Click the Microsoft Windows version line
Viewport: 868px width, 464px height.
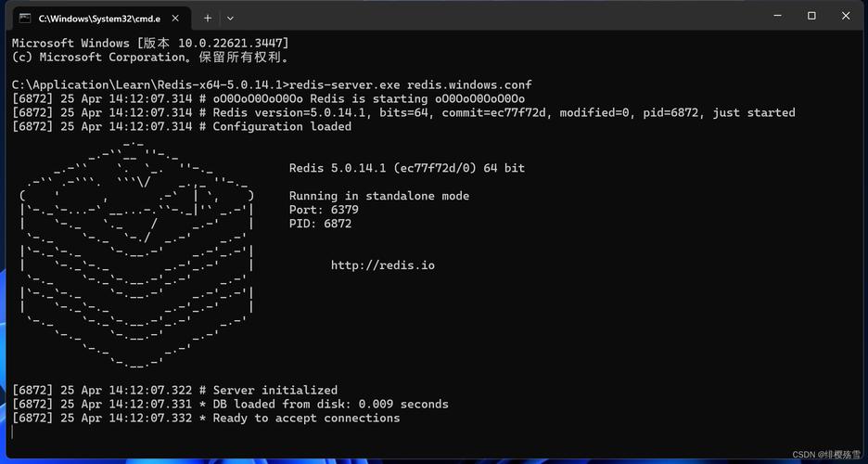tap(150, 44)
